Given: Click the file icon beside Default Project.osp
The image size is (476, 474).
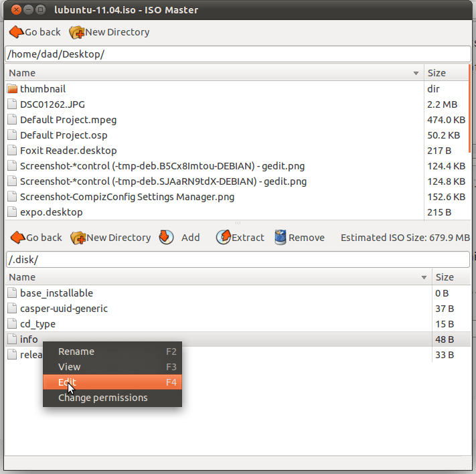Looking at the screenshot, I should 12,135.
